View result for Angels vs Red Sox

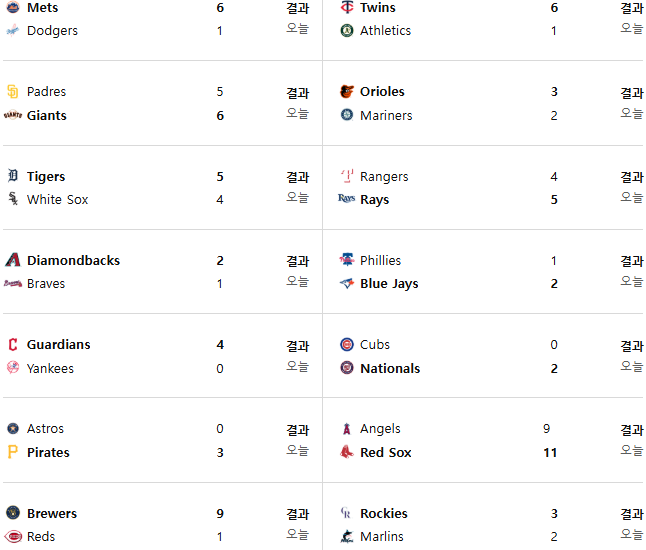coord(632,430)
